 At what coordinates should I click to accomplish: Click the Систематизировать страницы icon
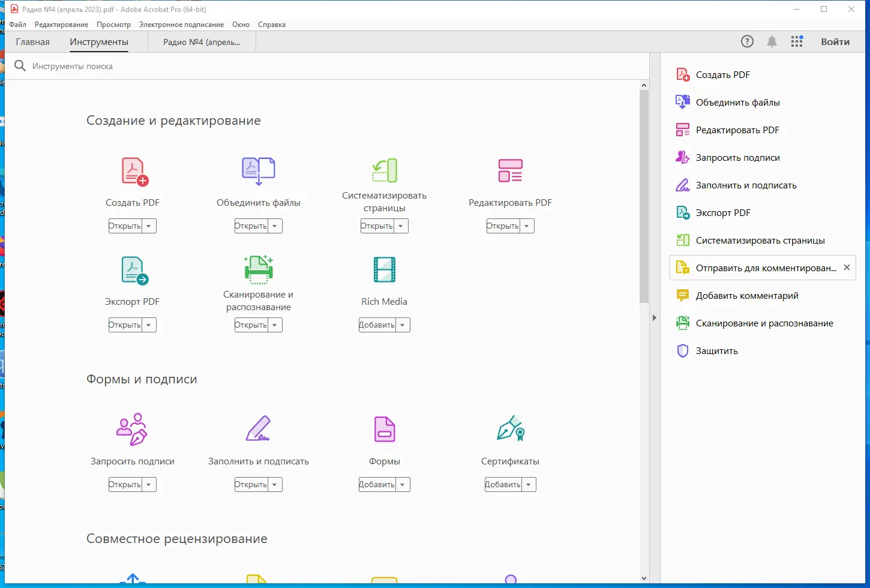point(384,170)
